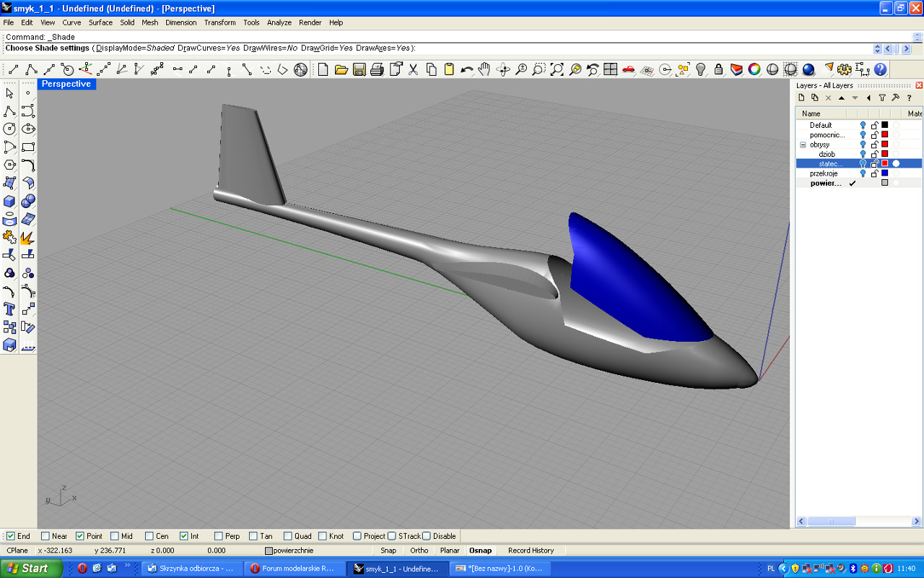Select the Polyline tool in left toolbar
Viewport: 924px width, 578px height.
pyautogui.click(x=9, y=111)
